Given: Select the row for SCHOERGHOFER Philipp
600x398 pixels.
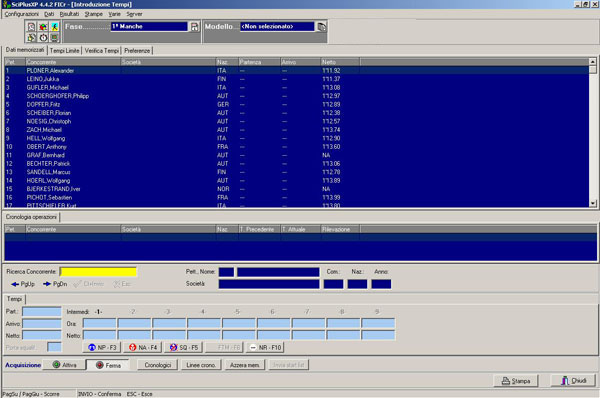Looking at the screenshot, I should click(297, 96).
